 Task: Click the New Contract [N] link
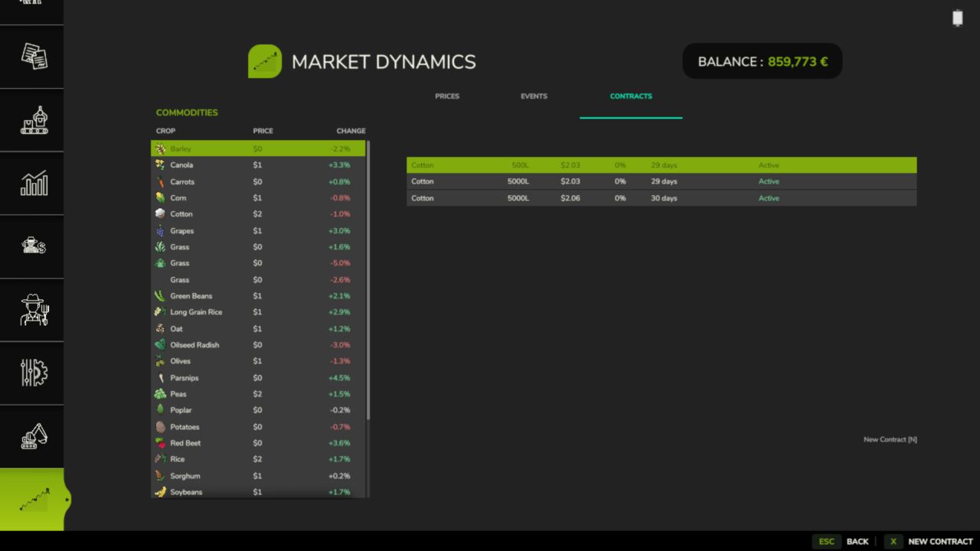pyautogui.click(x=890, y=440)
